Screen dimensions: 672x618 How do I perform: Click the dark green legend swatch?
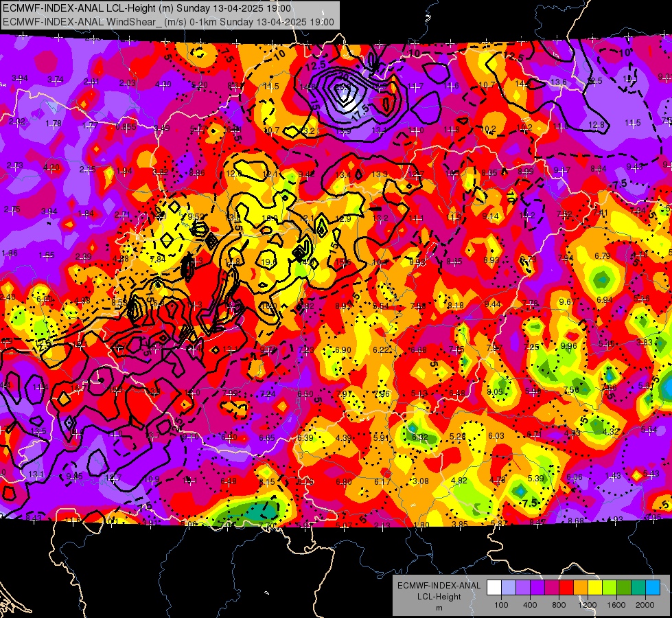pos(624,588)
